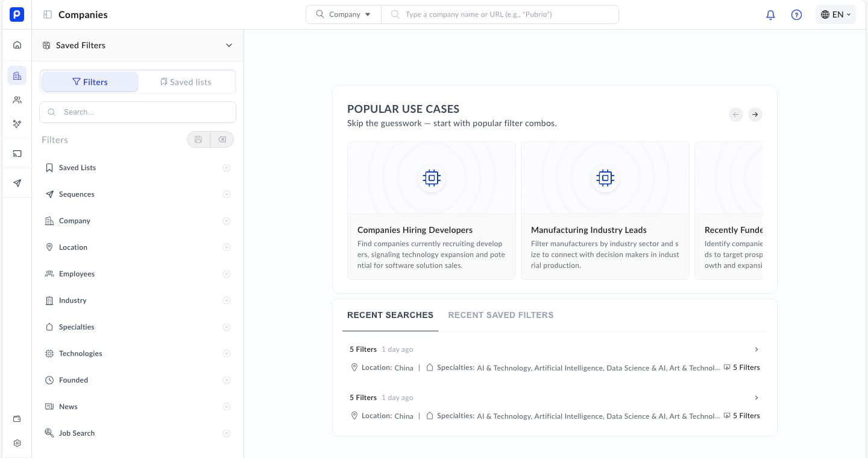Image resolution: width=868 pixels, height=458 pixels.
Task: Click next arrow in Popular Use Cases
Action: tap(755, 115)
